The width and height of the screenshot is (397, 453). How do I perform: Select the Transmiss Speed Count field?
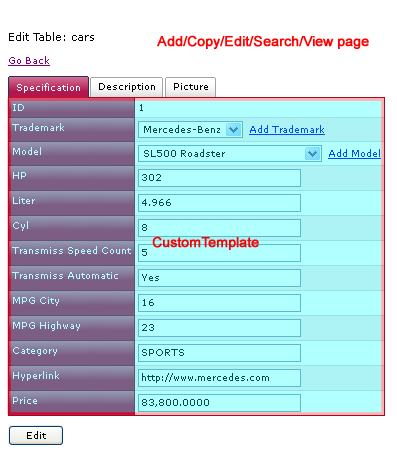pyautogui.click(x=219, y=253)
